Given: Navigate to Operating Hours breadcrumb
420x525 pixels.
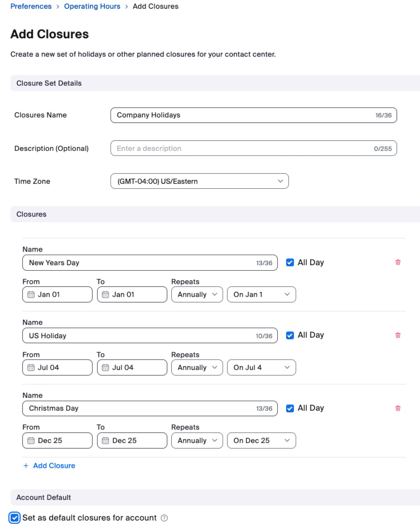Looking at the screenshot, I should click(92, 6).
